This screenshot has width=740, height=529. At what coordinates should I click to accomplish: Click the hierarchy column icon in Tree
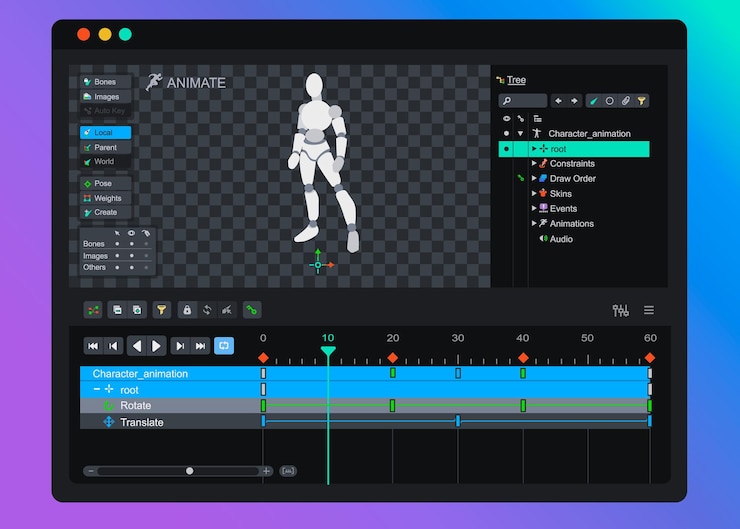(538, 118)
